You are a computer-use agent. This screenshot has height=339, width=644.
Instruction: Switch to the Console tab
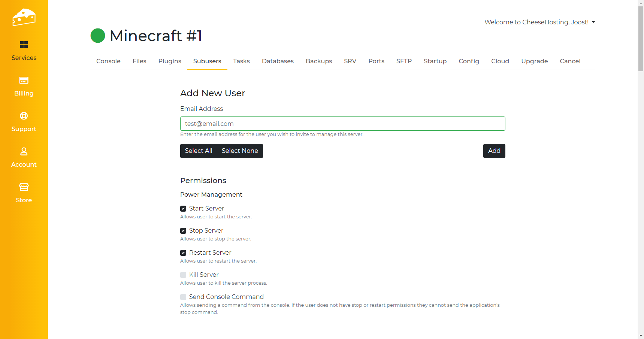[x=108, y=61]
